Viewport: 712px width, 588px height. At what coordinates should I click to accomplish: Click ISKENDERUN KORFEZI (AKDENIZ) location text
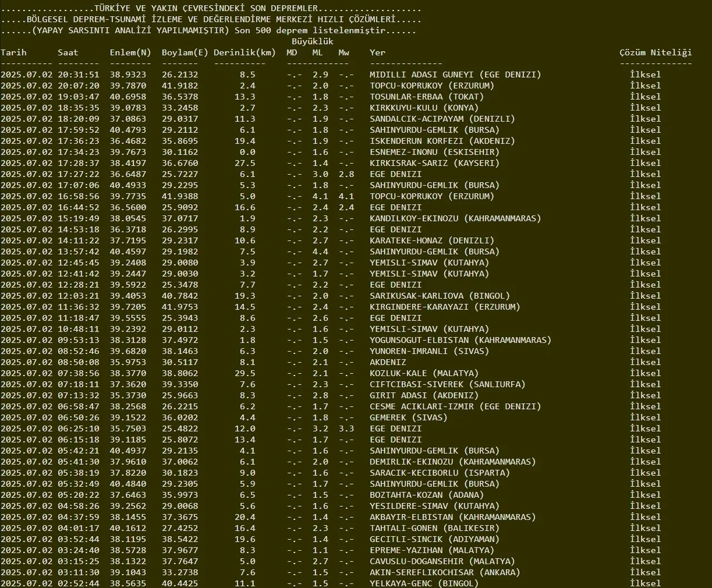pyautogui.click(x=442, y=141)
